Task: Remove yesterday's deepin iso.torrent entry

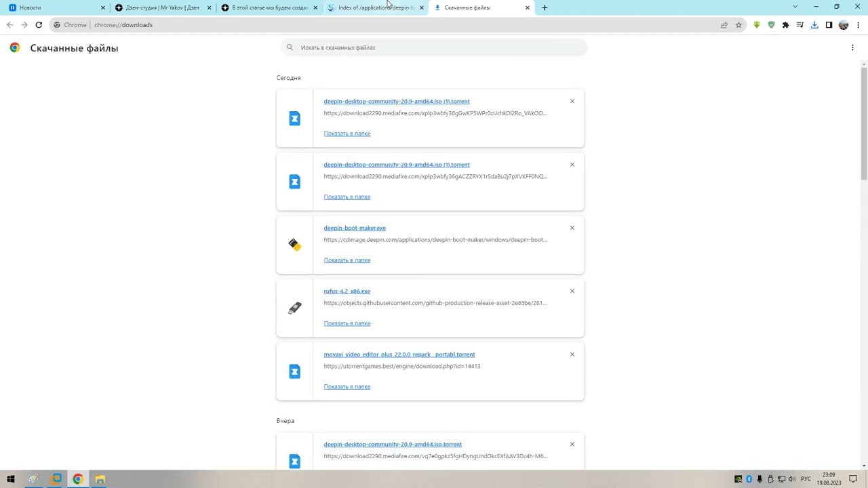Action: (x=572, y=445)
